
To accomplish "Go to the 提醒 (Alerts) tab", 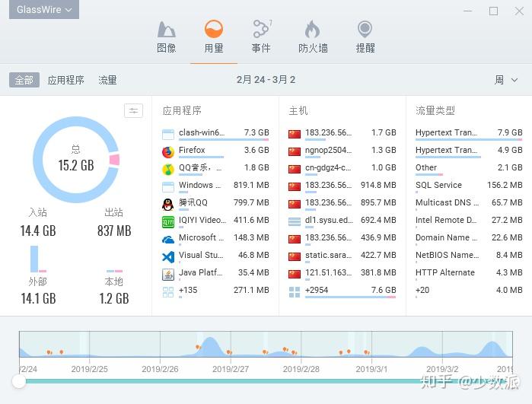I will click(x=365, y=37).
